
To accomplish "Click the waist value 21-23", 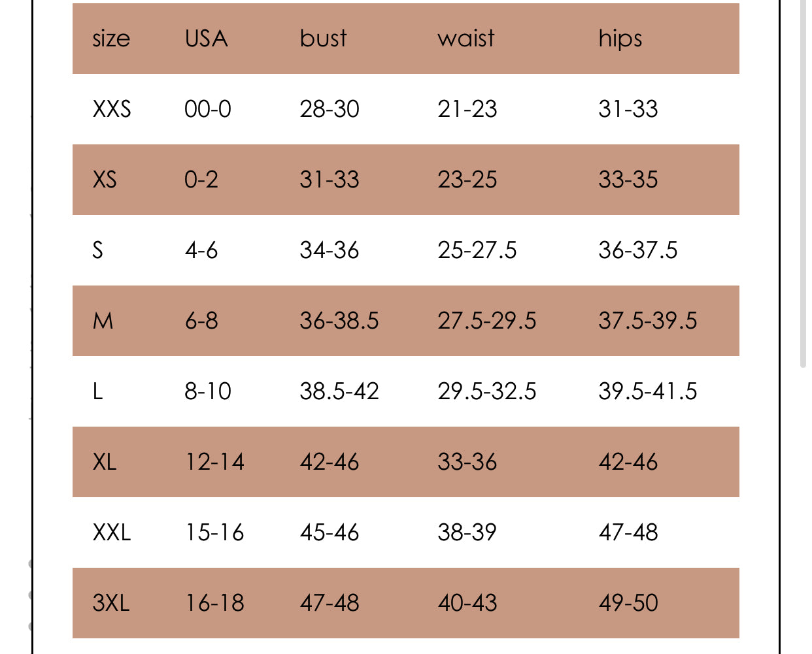I will coord(467,108).
